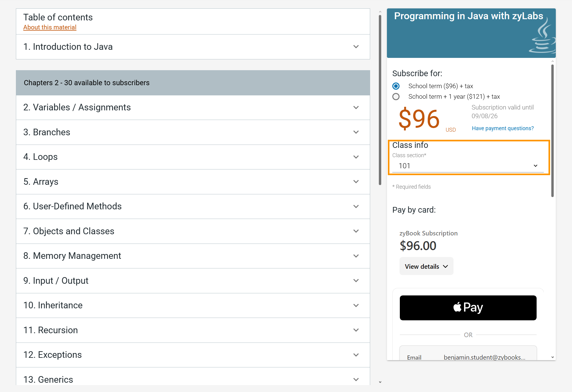The height and width of the screenshot is (392, 572).
Task: Open Have payment questions? link
Action: tap(503, 128)
